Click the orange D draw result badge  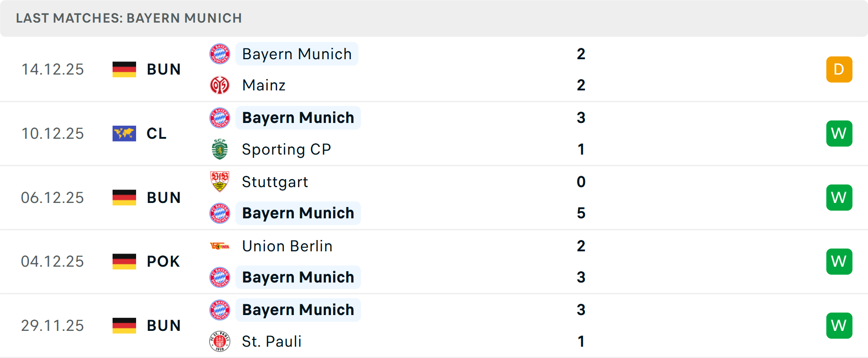pyautogui.click(x=839, y=69)
